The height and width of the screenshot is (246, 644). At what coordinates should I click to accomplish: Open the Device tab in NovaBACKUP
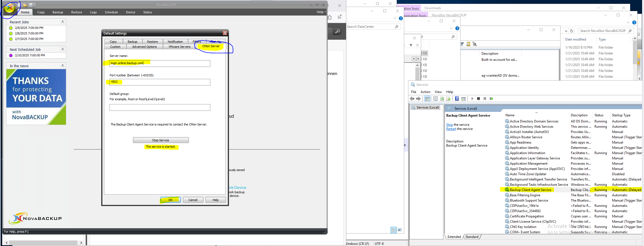(130, 12)
